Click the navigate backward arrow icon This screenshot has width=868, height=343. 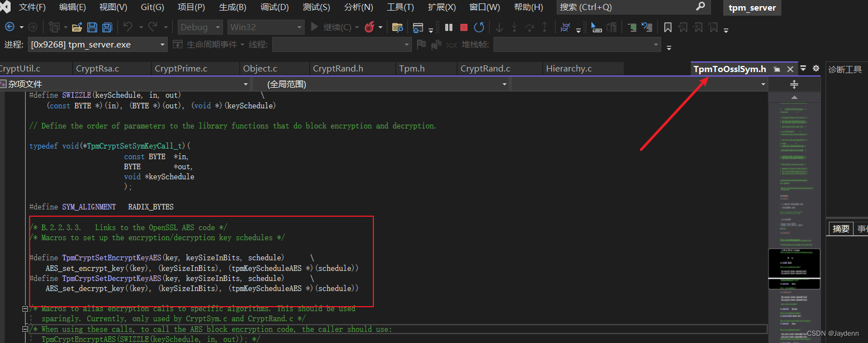coord(10,27)
